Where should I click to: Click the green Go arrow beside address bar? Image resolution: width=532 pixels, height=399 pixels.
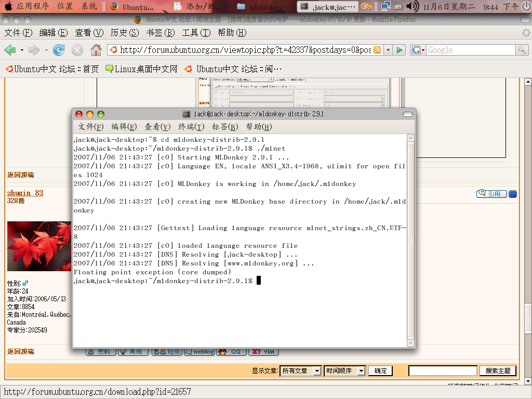click(x=400, y=50)
